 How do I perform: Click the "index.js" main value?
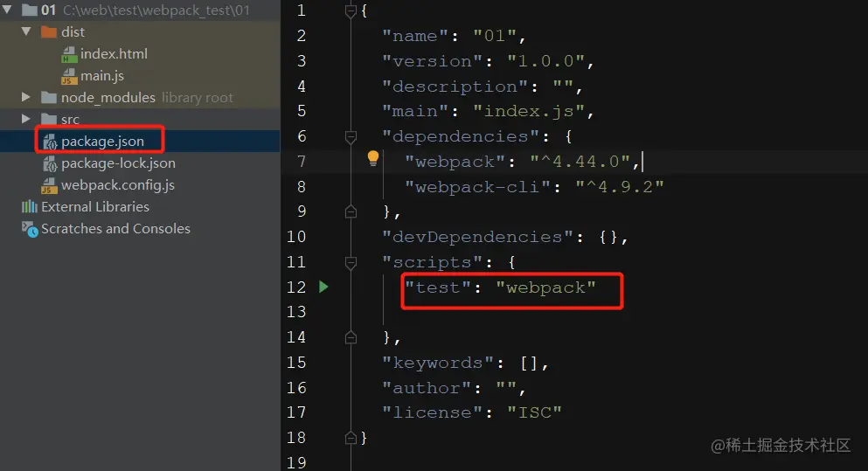tap(529, 111)
